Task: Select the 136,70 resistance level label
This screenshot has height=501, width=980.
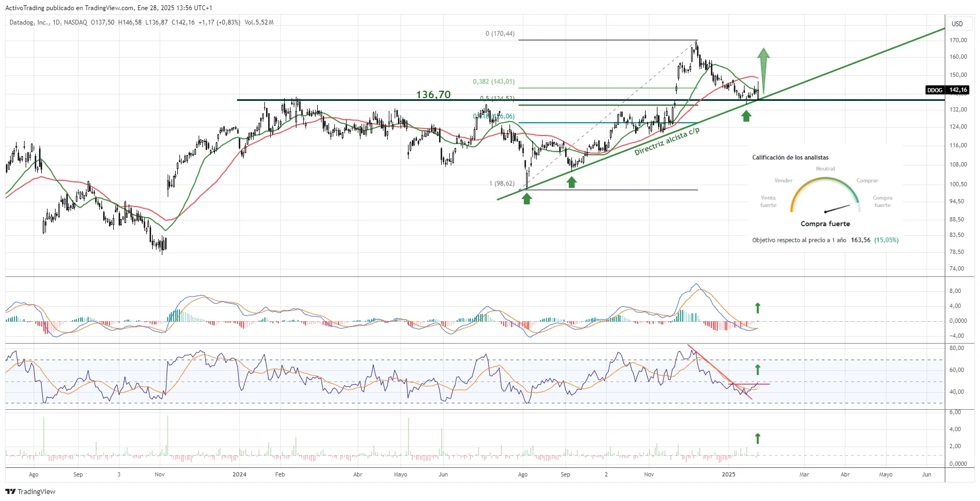Action: pyautogui.click(x=433, y=94)
